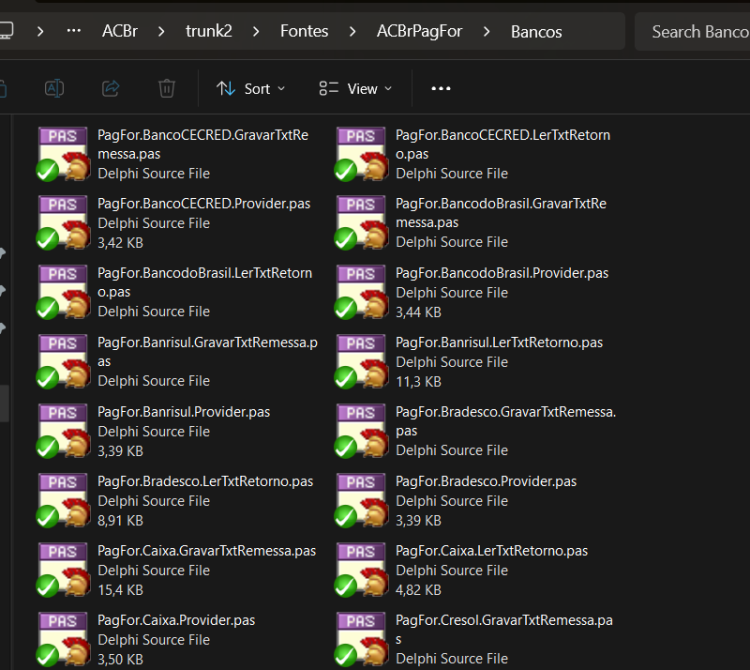Screen dimensions: 750x670
Task: Select PagFor.BancoCECRED.Provider.pas file icon
Action: pyautogui.click(x=63, y=222)
